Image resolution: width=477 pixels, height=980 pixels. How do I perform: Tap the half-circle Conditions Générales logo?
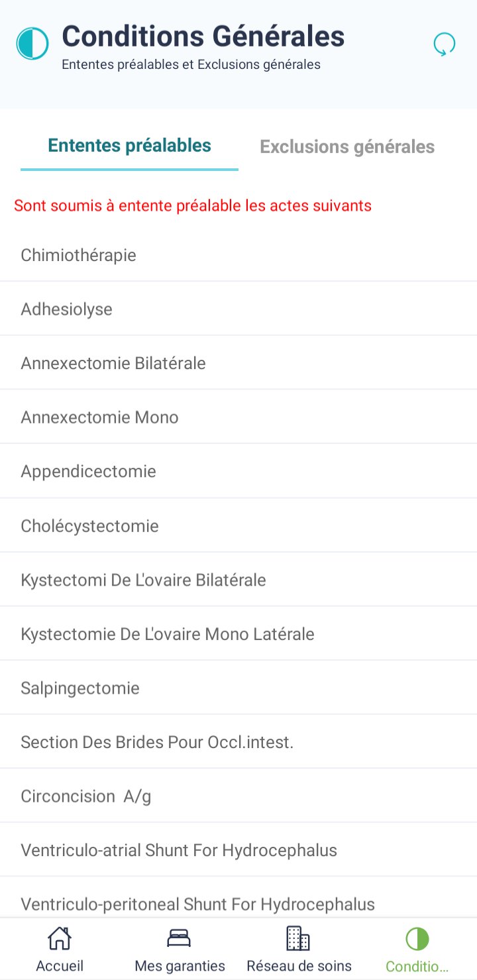[x=32, y=44]
